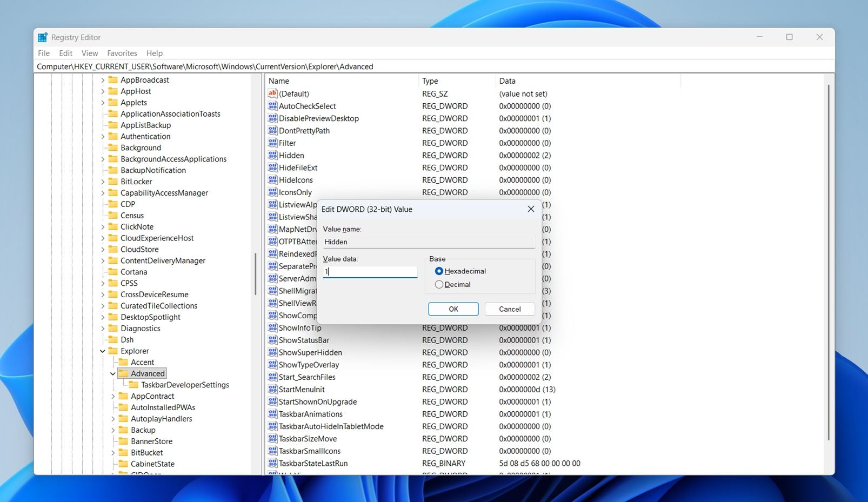The image size is (868, 502).
Task: Click the binary icon for TaskbarStateLastRun
Action: (272, 463)
